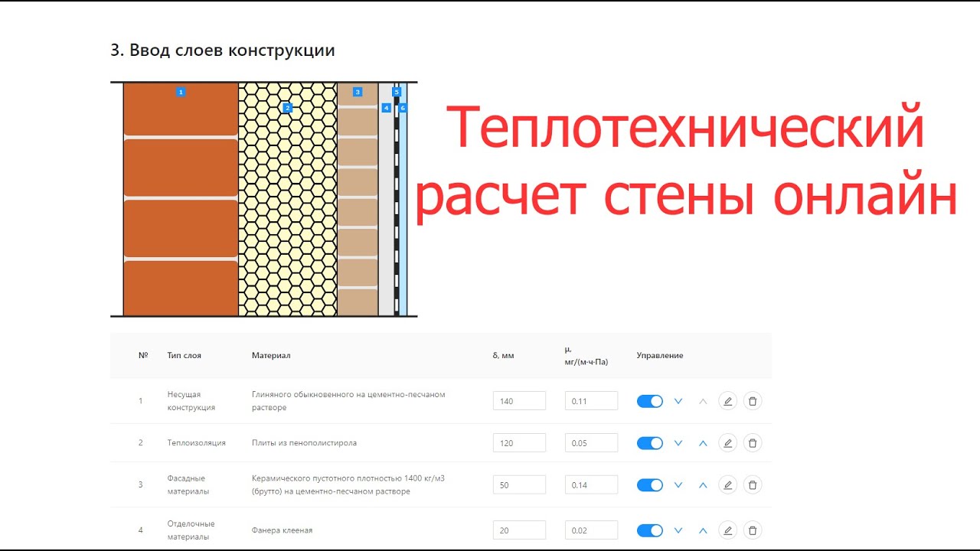Edit layer 1 brick masonry row
The height and width of the screenshot is (551, 980).
727,401
